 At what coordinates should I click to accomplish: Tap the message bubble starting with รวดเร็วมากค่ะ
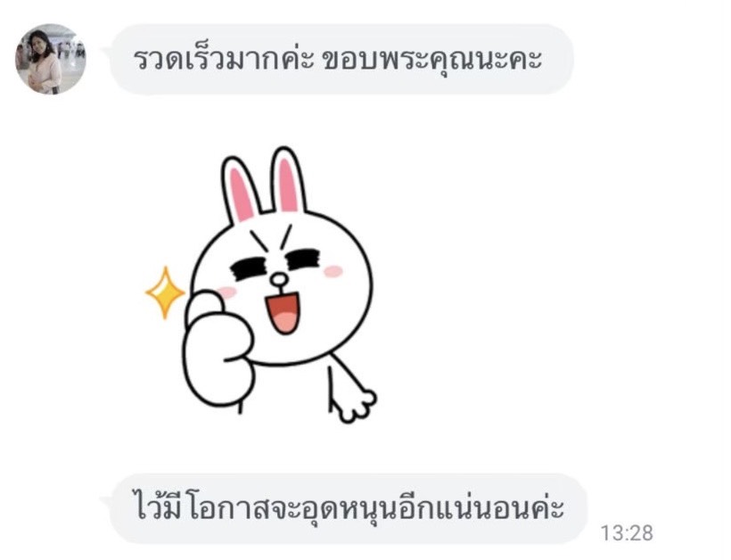[341, 59]
